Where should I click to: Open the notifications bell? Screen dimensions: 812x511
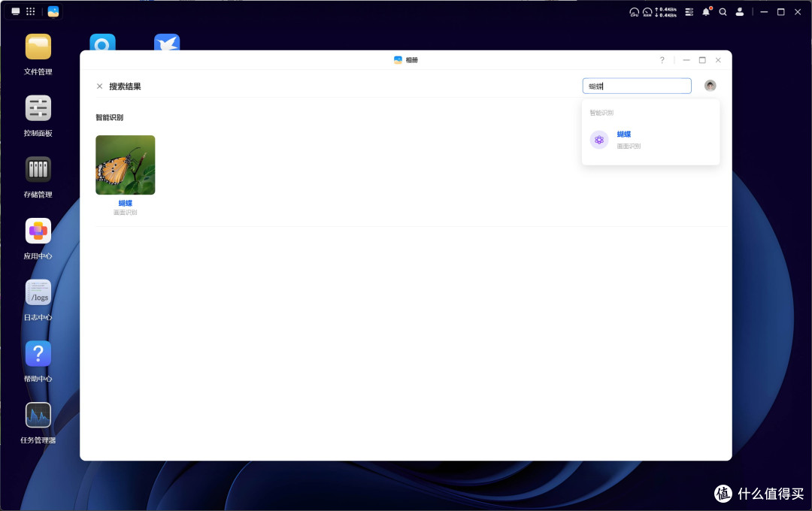(x=706, y=11)
